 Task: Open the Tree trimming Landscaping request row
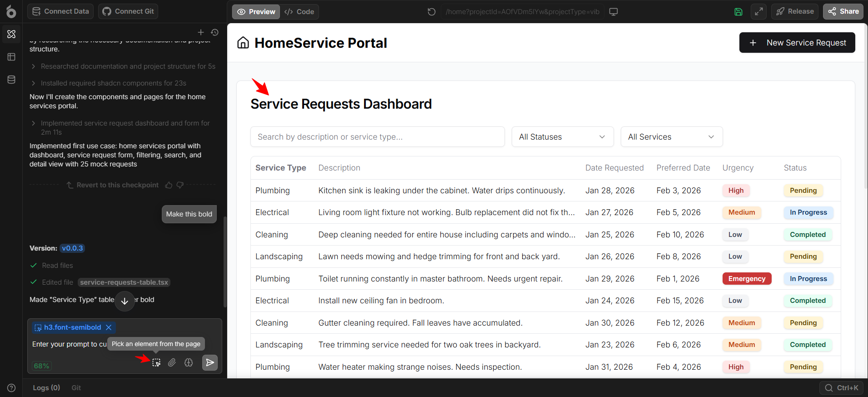pyautogui.click(x=545, y=345)
